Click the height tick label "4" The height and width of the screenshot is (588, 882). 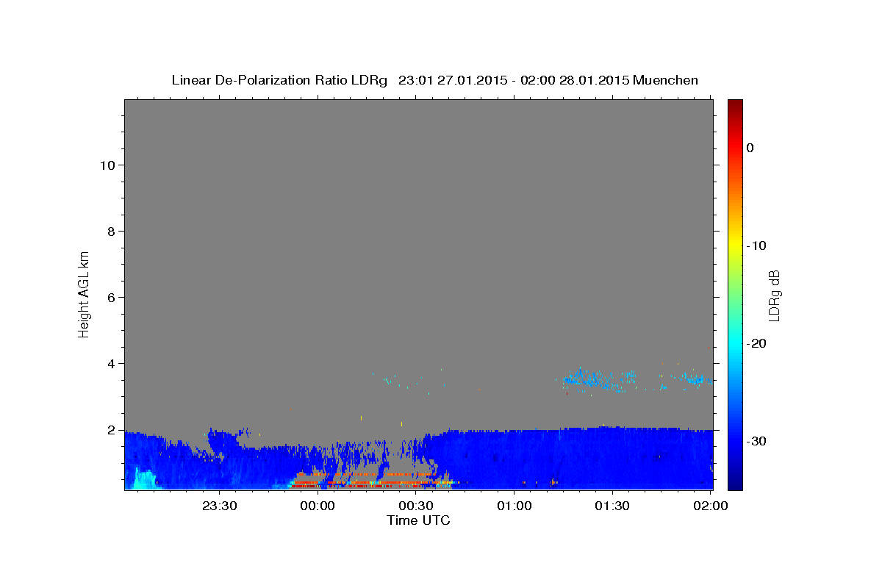[x=111, y=364]
